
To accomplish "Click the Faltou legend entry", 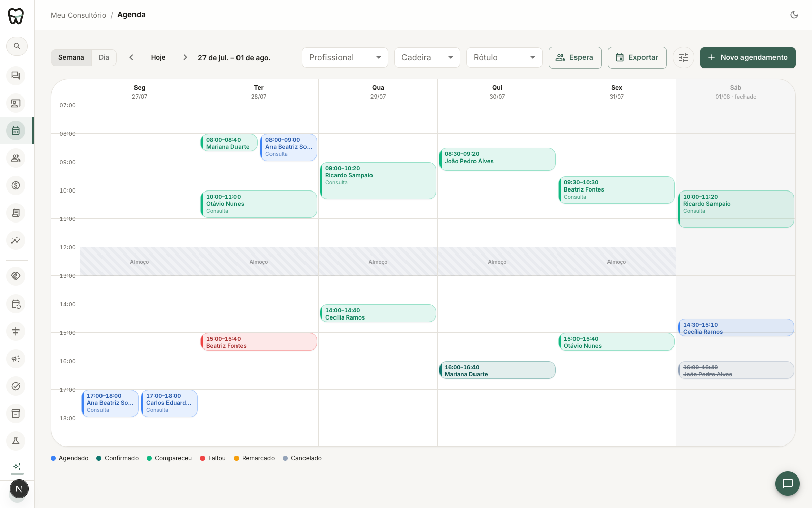I will (x=213, y=458).
